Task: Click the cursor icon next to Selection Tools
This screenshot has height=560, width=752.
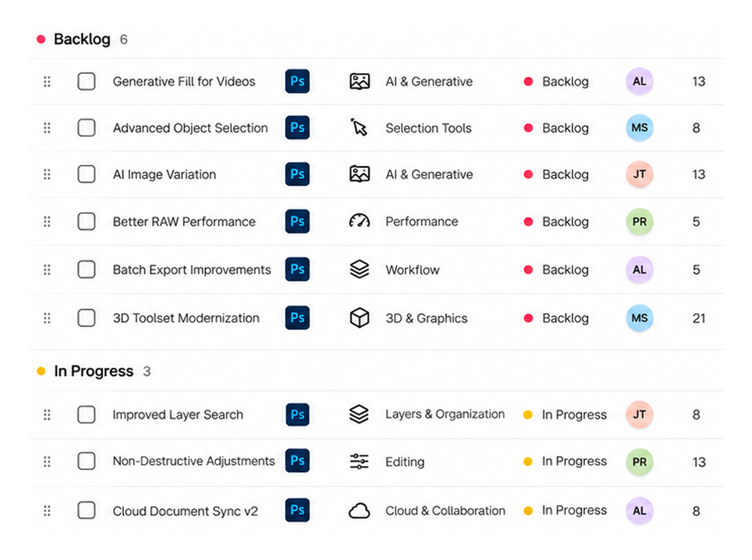Action: click(x=359, y=128)
